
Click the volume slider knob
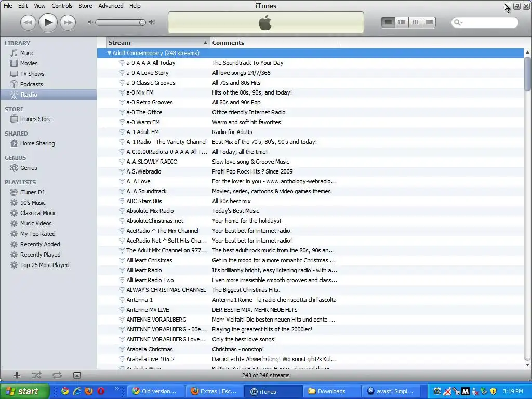point(142,23)
